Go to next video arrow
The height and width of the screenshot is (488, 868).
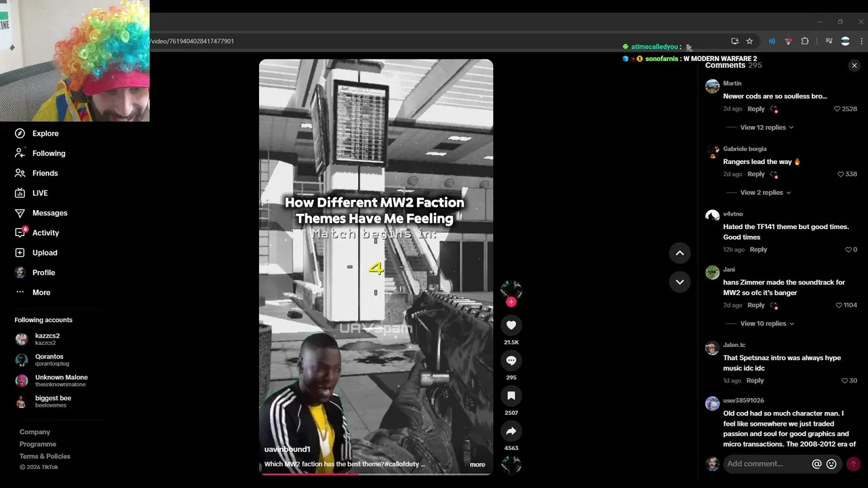coord(679,282)
